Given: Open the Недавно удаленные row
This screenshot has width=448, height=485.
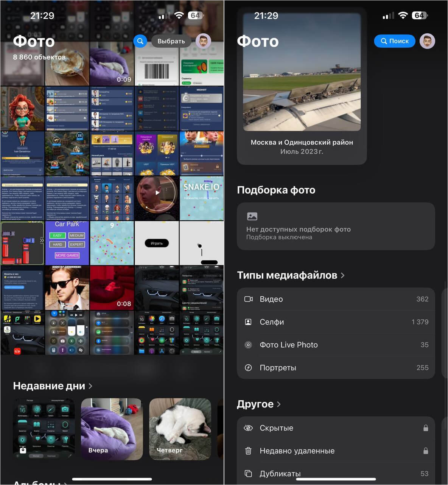Looking at the screenshot, I should 336,451.
